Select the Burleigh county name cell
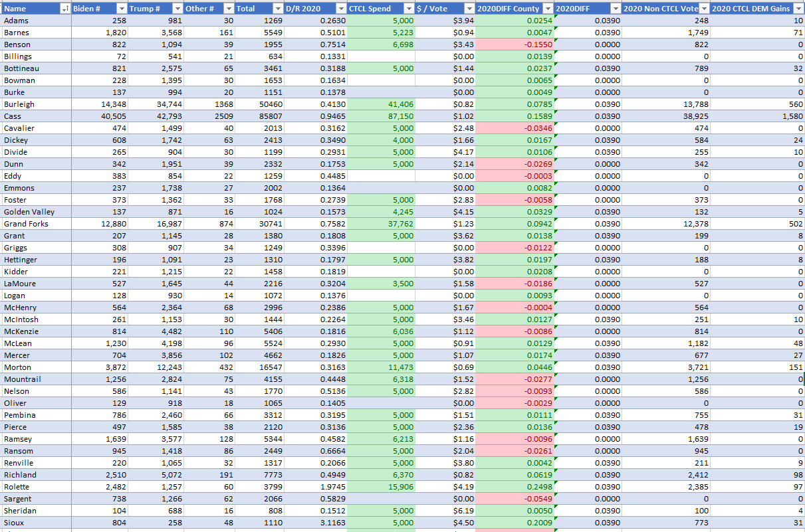Image resolution: width=805 pixels, height=532 pixels. pos(36,104)
